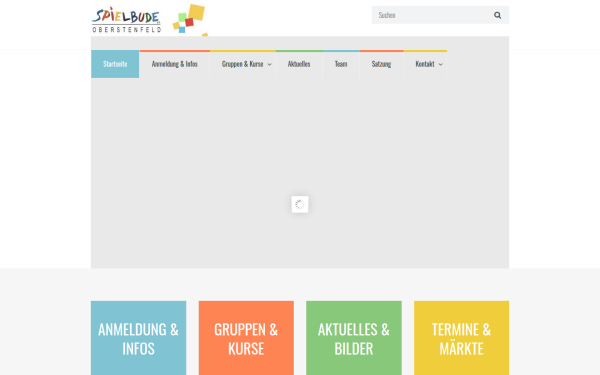Open the Aktuelles menu item
600x375 pixels.
coord(299,64)
